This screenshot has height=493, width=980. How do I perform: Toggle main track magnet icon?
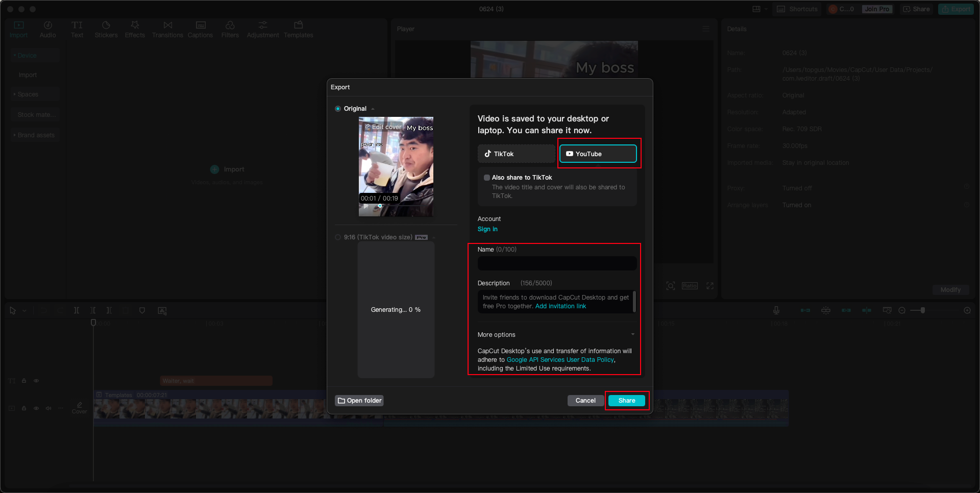805,310
